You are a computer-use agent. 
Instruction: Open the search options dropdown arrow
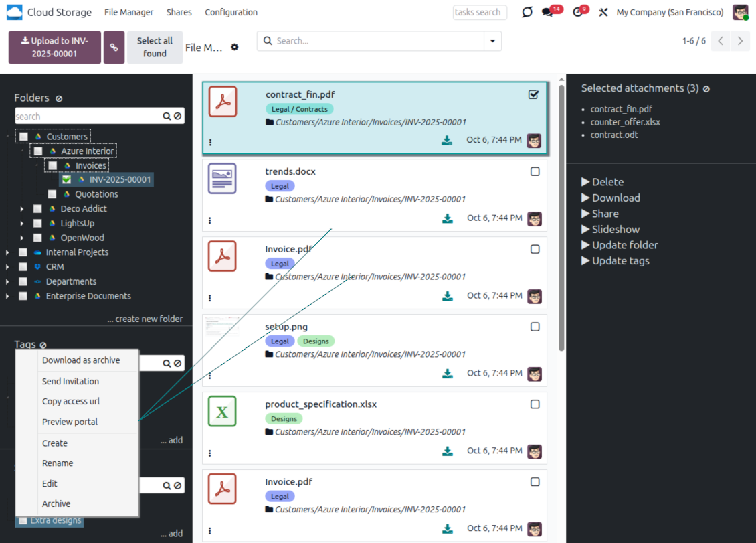tap(492, 41)
